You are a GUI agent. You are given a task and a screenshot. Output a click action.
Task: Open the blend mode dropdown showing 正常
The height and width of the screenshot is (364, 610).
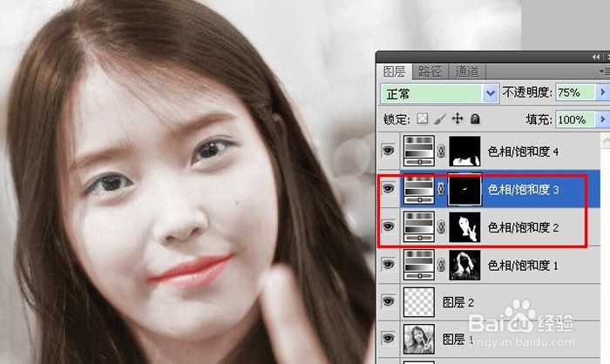pyautogui.click(x=439, y=93)
